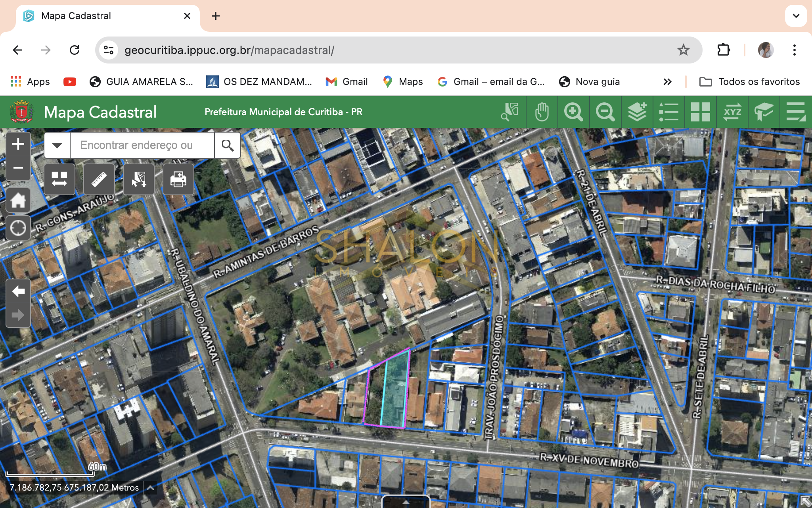812x508 pixels.
Task: Open Todos os favoritos folder
Action: pos(749,82)
